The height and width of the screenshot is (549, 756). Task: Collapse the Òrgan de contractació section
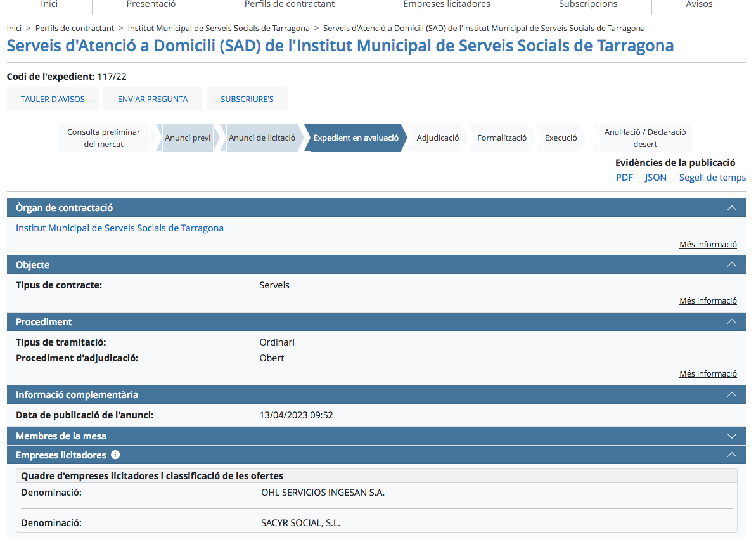pyautogui.click(x=732, y=208)
